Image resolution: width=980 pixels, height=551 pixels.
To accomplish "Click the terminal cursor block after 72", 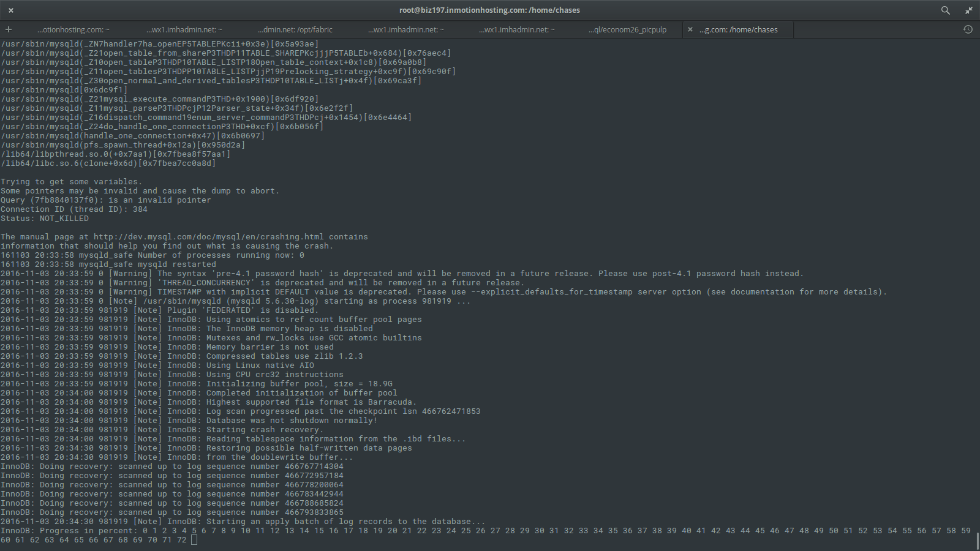I will (194, 540).
